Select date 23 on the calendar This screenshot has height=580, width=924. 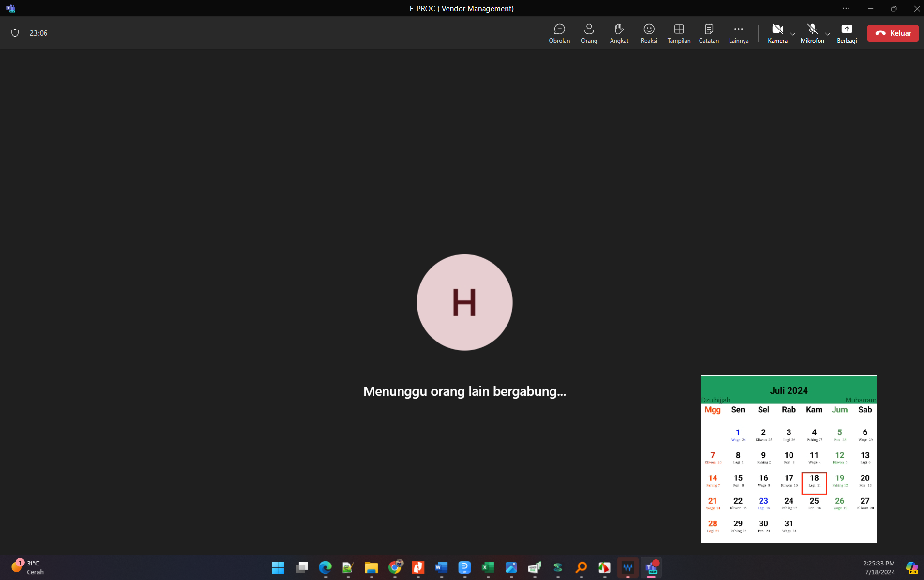(x=763, y=503)
